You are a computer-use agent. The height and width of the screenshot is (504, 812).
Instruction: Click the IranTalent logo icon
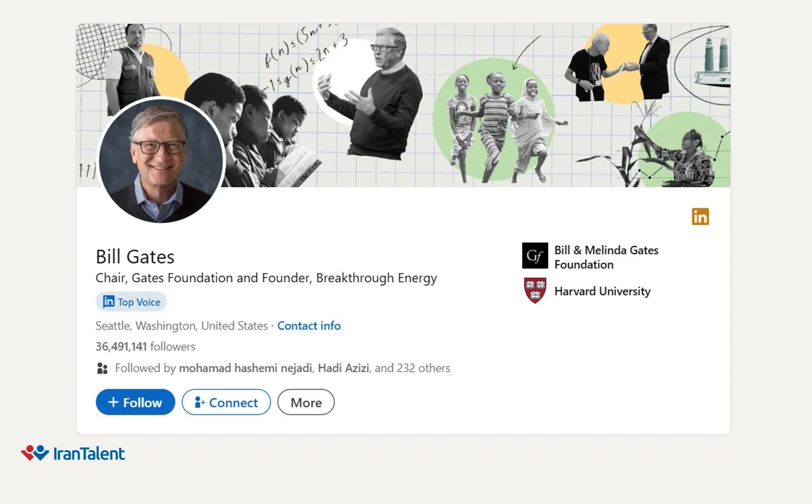coord(35,453)
